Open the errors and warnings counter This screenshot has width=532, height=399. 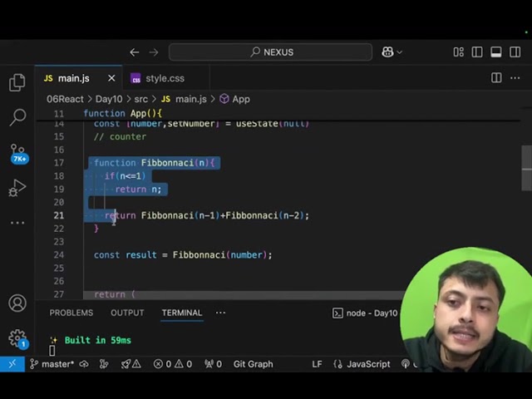point(173,364)
